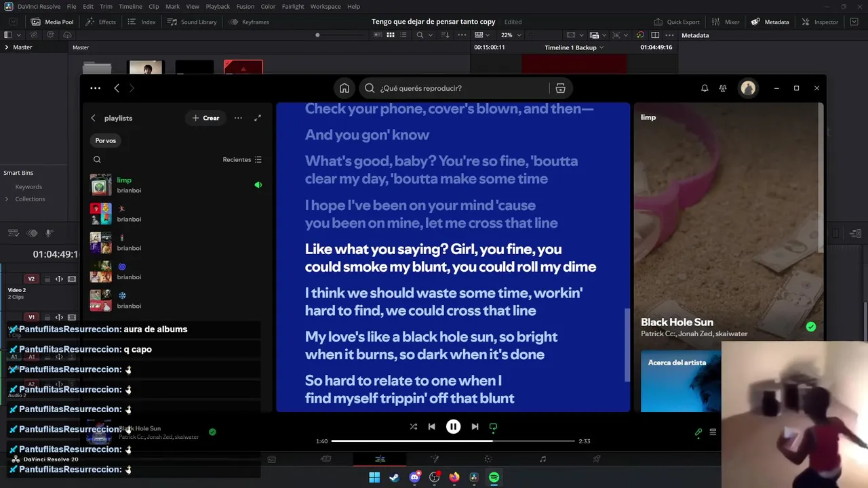
Task: Switch media pool to thumbnail grid view
Action: pyautogui.click(x=391, y=35)
